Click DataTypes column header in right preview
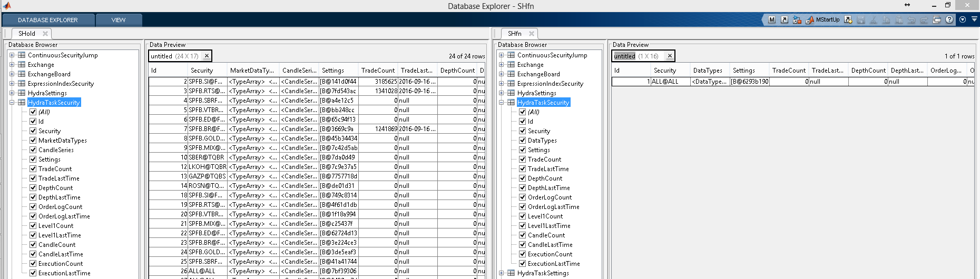This screenshot has height=279, width=980. click(x=710, y=70)
